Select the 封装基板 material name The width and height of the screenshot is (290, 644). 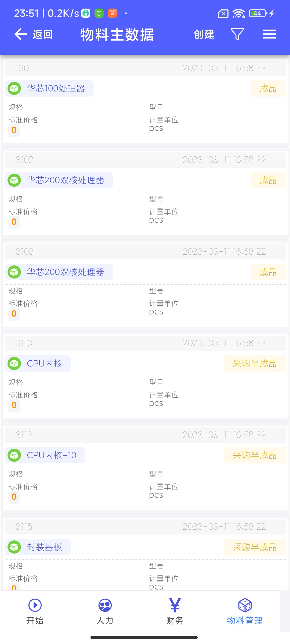tap(45, 547)
